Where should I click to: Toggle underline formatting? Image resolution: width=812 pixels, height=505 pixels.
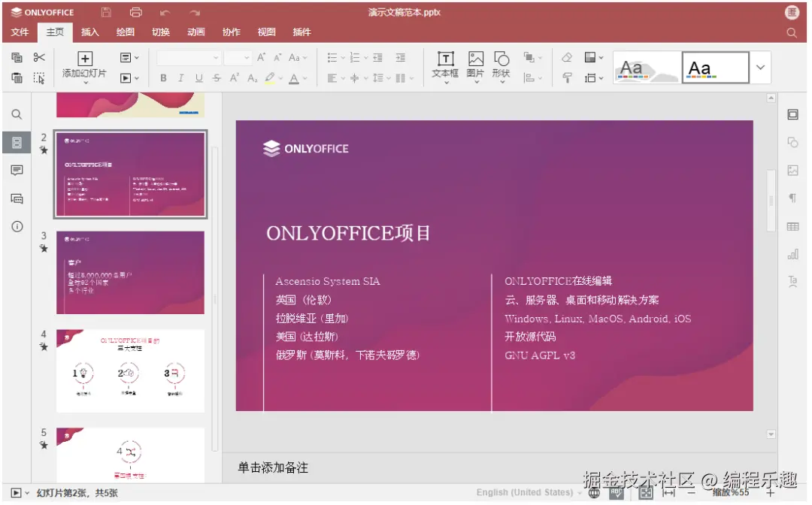click(x=198, y=78)
